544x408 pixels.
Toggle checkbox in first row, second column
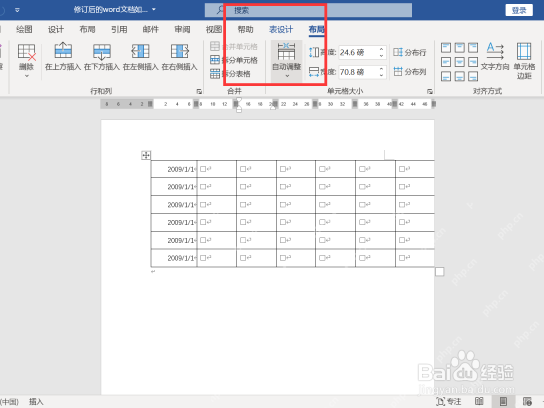(x=203, y=169)
